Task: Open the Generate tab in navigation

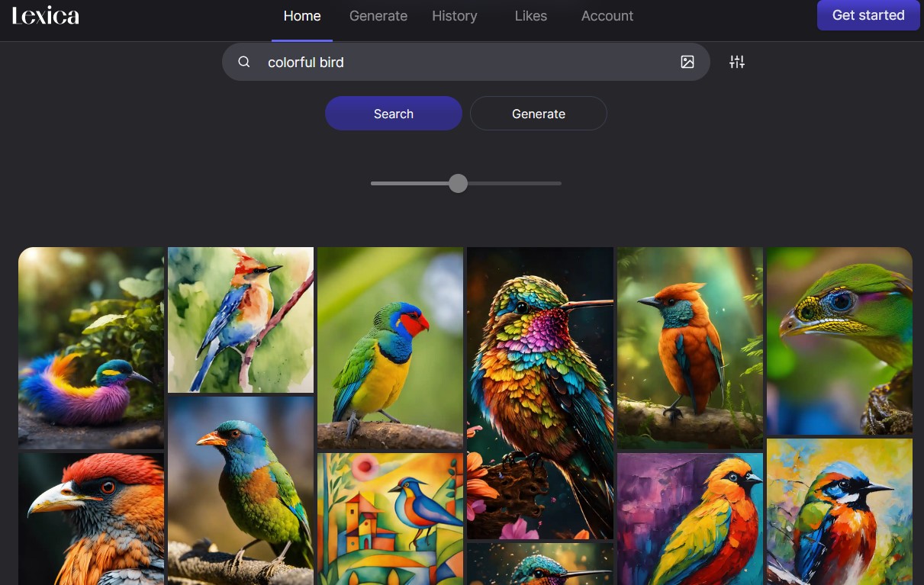Action: (378, 15)
